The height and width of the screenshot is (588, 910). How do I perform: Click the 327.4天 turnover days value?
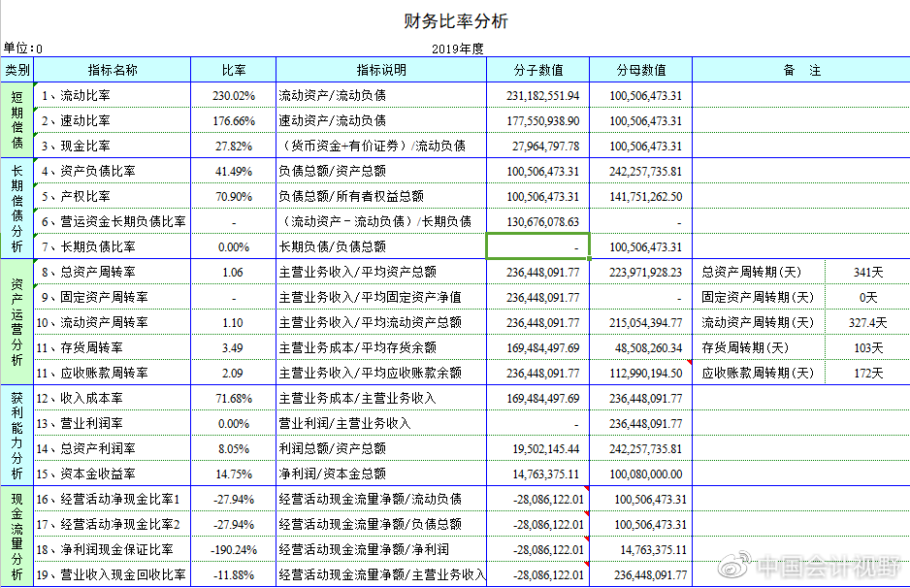(x=867, y=323)
